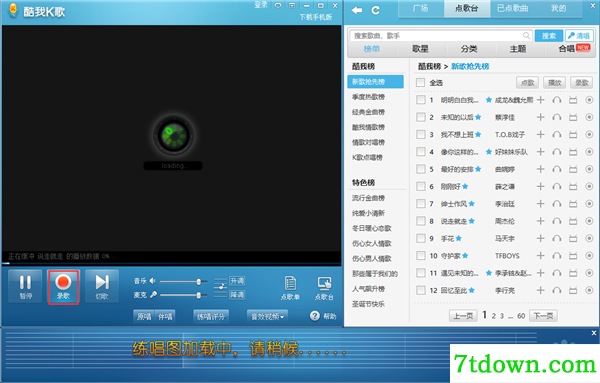Click the speech bubble icon in the title bar
The height and width of the screenshot is (383, 600).
[x=278, y=5]
